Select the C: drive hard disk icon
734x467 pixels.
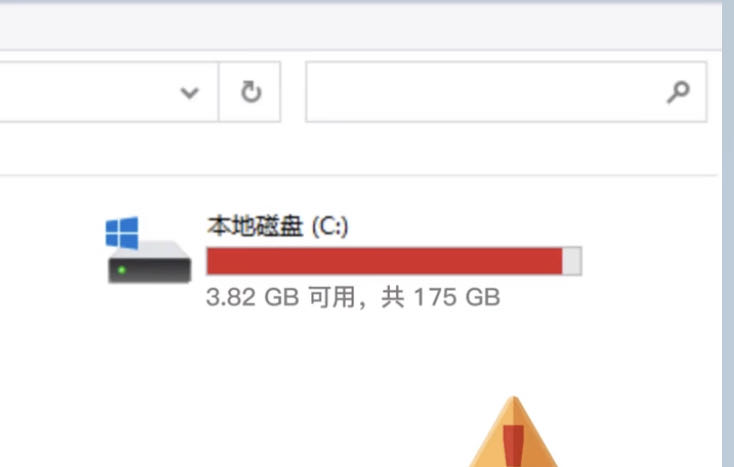click(x=149, y=250)
